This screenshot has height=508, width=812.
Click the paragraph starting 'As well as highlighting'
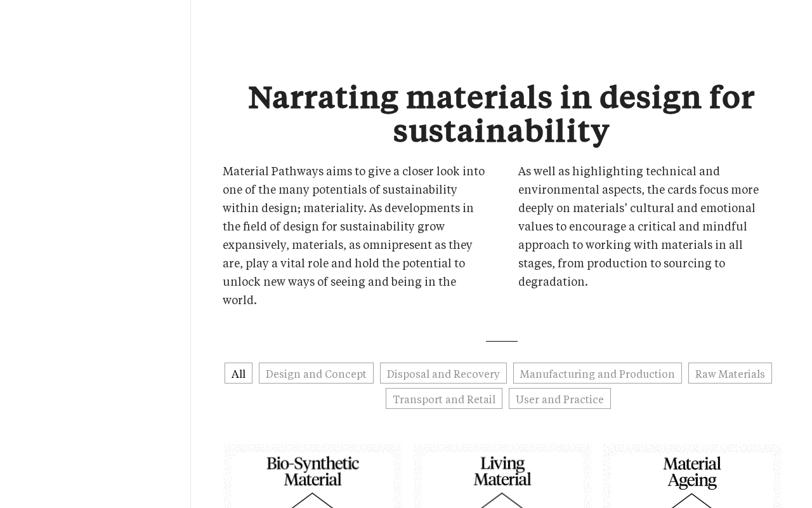639,225
